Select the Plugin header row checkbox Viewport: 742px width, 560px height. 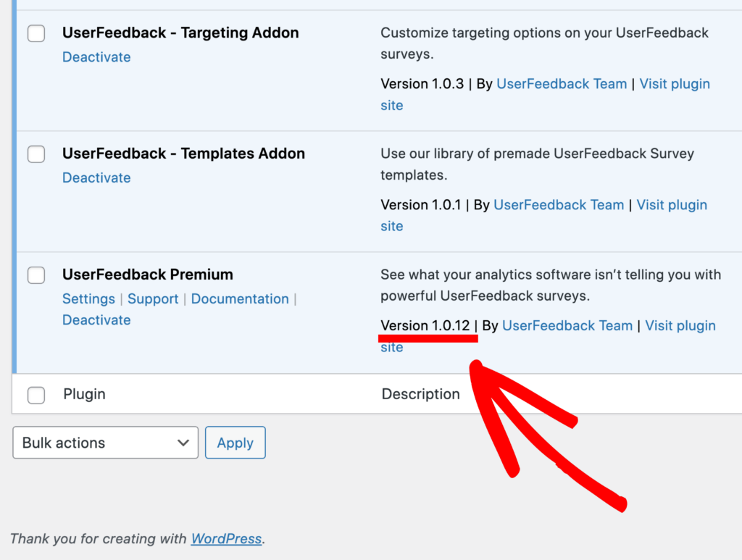tap(36, 394)
